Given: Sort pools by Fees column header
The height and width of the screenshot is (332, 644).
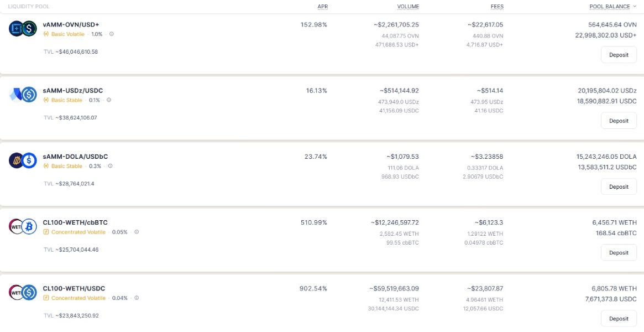Looking at the screenshot, I should point(496,7).
